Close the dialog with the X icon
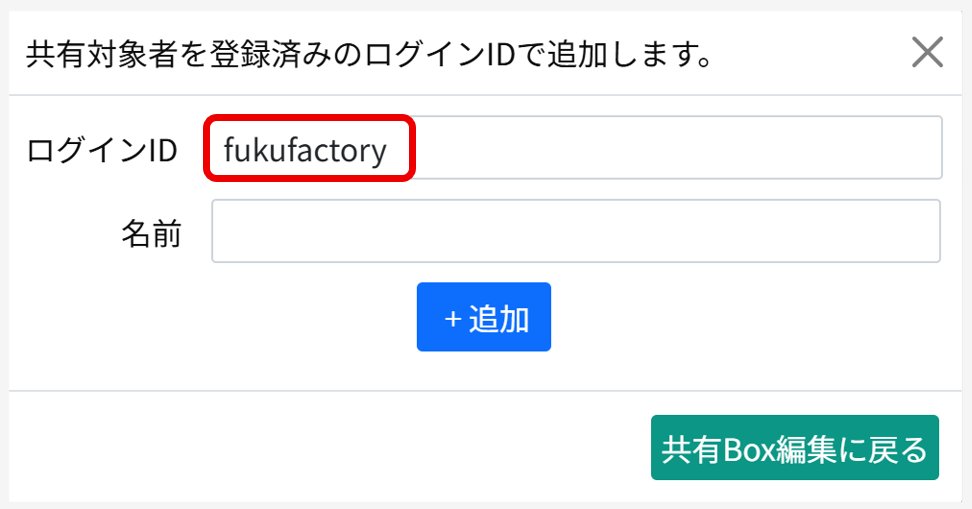The width and height of the screenshot is (972, 509). pos(927,52)
